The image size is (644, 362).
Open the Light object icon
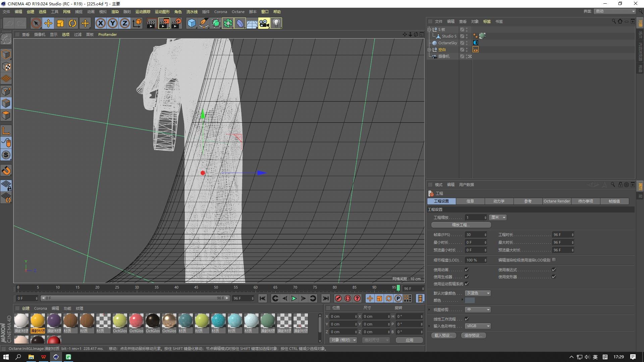tap(276, 23)
